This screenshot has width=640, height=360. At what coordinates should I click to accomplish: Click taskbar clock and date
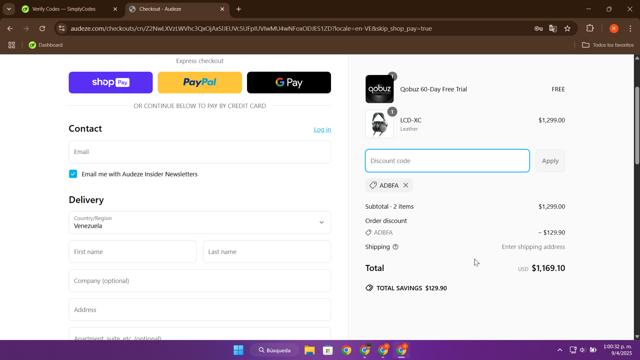click(617, 350)
